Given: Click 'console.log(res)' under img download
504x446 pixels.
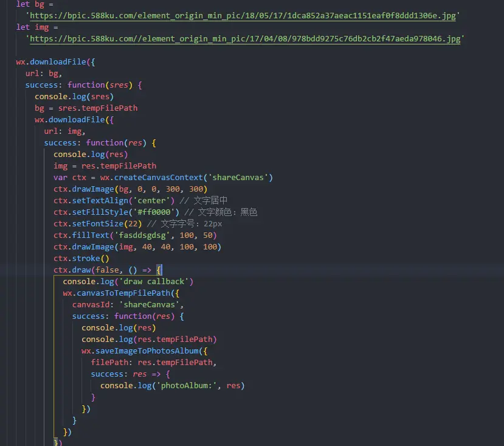Looking at the screenshot, I should 91,155.
